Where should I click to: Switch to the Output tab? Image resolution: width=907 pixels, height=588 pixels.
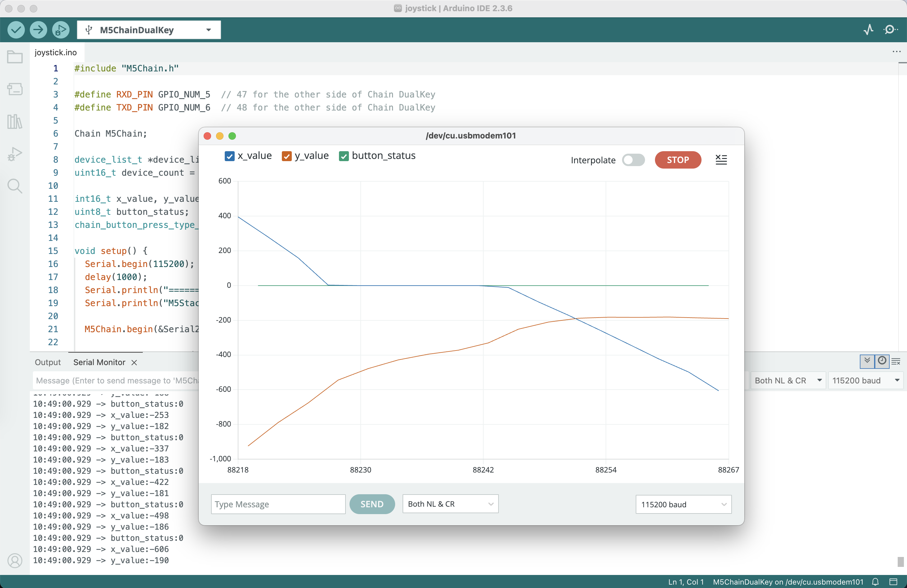(x=47, y=362)
